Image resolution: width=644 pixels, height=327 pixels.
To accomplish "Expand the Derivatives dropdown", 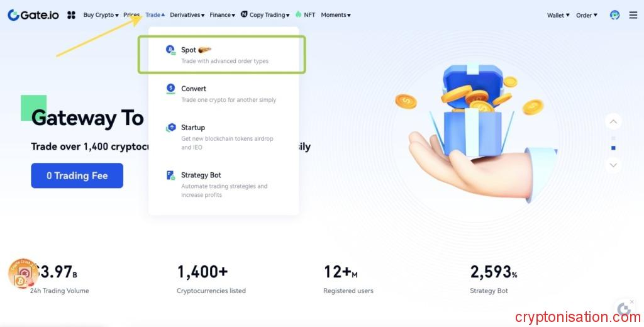I will pyautogui.click(x=187, y=15).
